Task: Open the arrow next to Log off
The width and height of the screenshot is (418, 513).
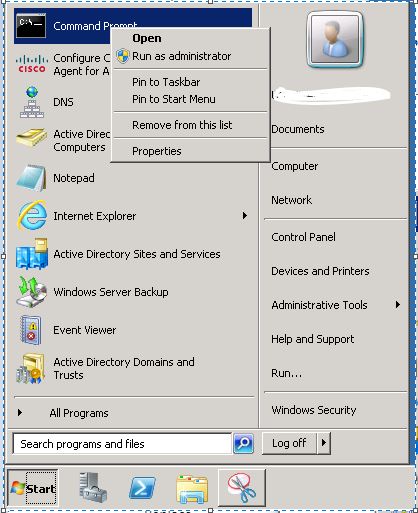Action: (324, 443)
